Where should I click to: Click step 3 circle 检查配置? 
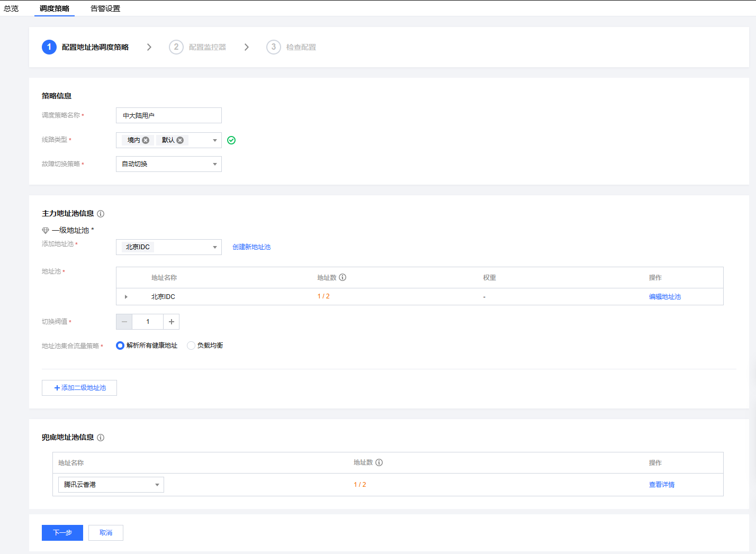pos(274,47)
